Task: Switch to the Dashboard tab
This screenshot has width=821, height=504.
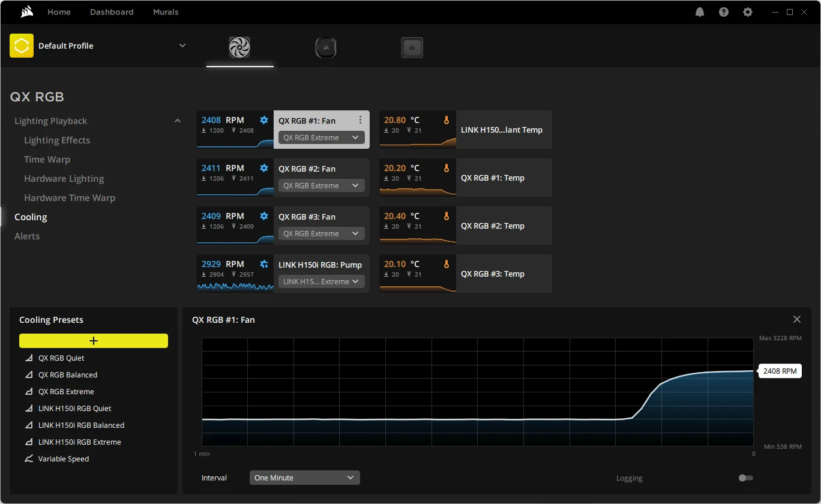Action: click(x=112, y=12)
